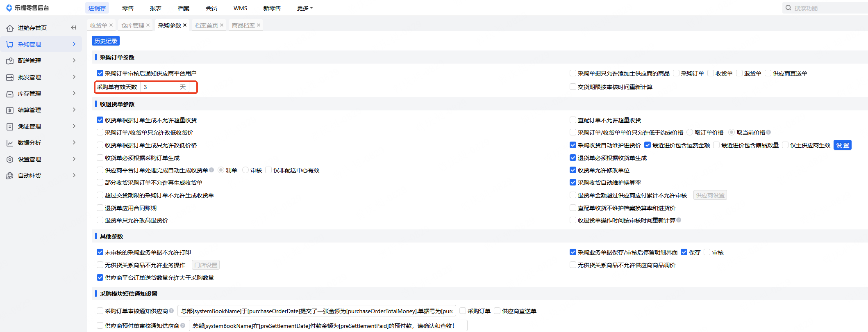Click the 自动补货 sidebar icon

10,176
